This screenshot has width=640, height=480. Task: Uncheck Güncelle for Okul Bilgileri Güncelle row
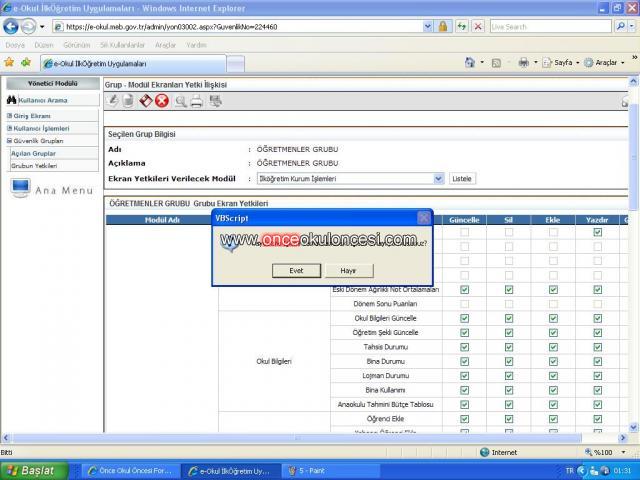pyautogui.click(x=464, y=318)
